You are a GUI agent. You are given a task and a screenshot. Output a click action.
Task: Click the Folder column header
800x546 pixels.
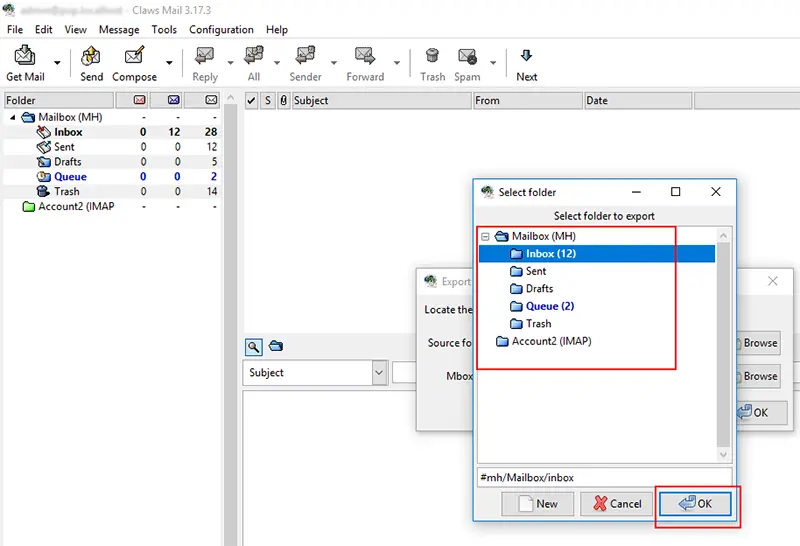(x=59, y=100)
